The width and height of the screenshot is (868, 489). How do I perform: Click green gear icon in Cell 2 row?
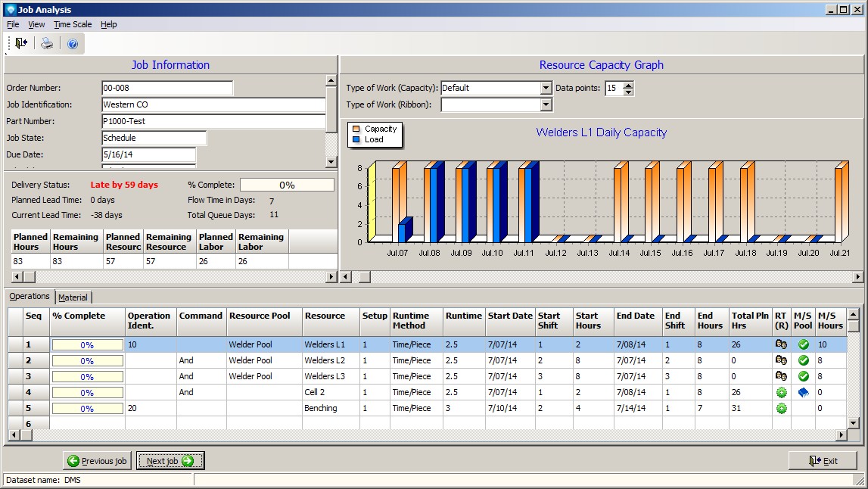(781, 392)
